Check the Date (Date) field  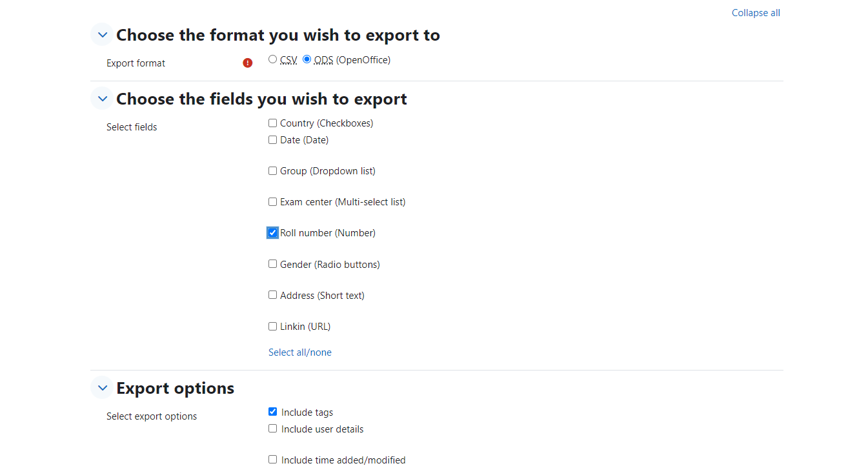click(272, 140)
